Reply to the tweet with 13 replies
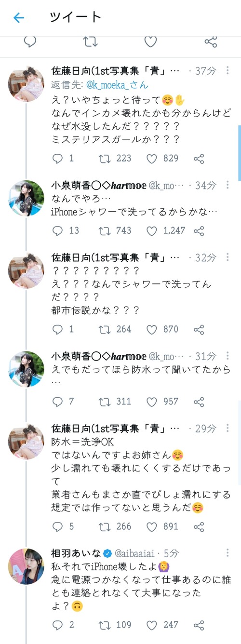 57,230
